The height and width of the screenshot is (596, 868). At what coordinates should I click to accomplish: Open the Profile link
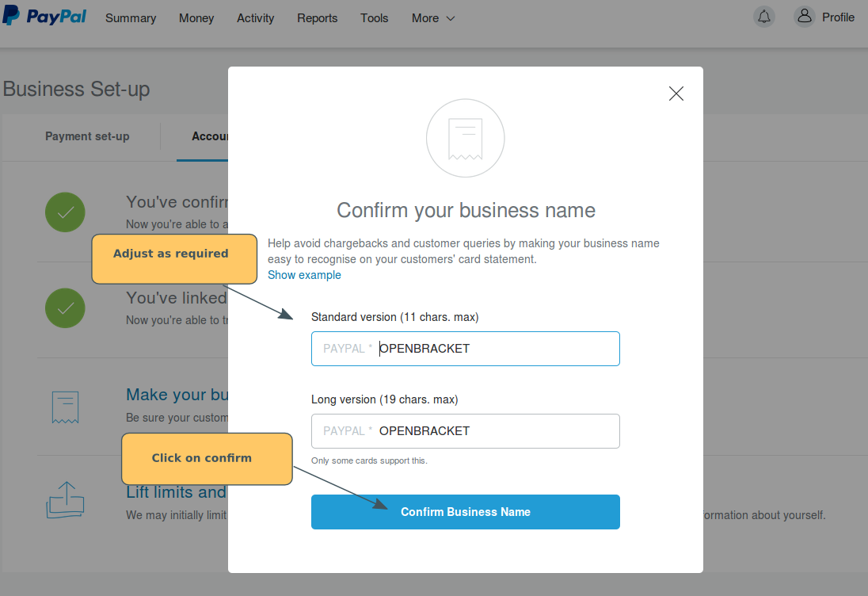(x=838, y=17)
